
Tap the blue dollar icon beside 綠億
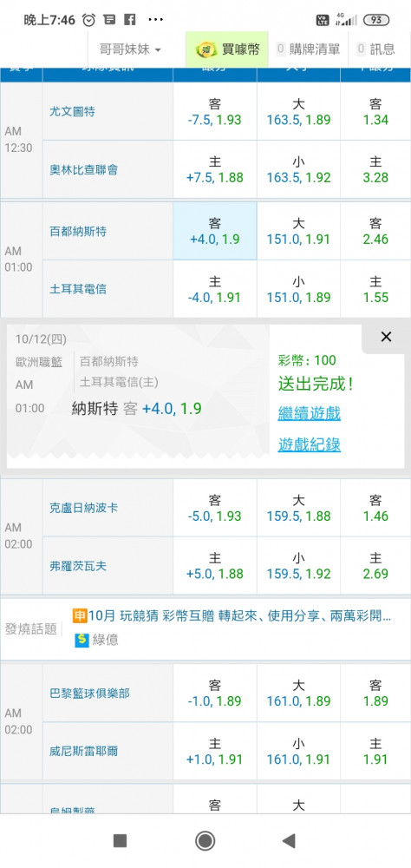click(x=82, y=641)
